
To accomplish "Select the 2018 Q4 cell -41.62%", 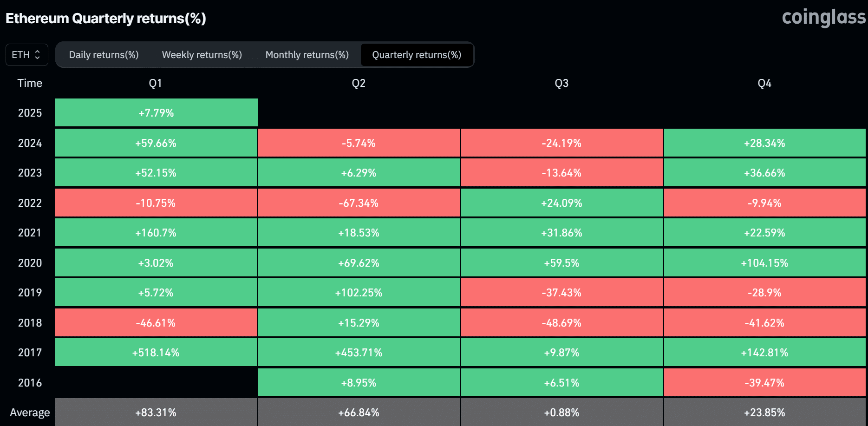I will pyautogui.click(x=765, y=322).
